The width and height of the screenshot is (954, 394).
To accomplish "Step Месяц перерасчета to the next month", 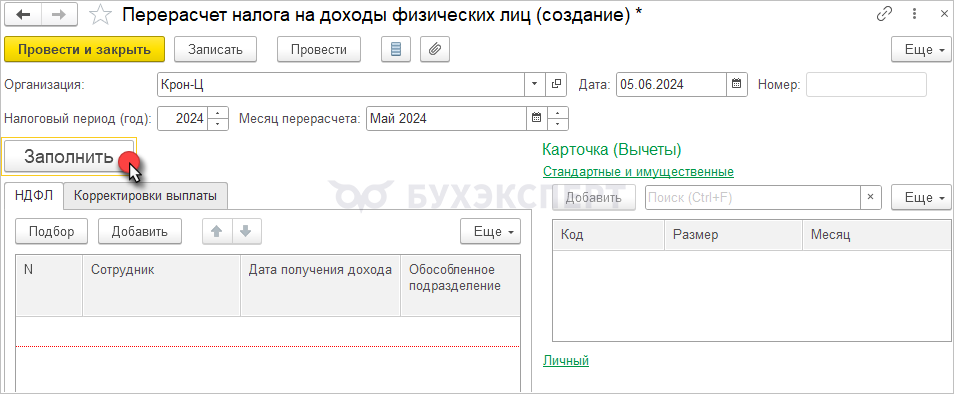I will pos(557,112).
